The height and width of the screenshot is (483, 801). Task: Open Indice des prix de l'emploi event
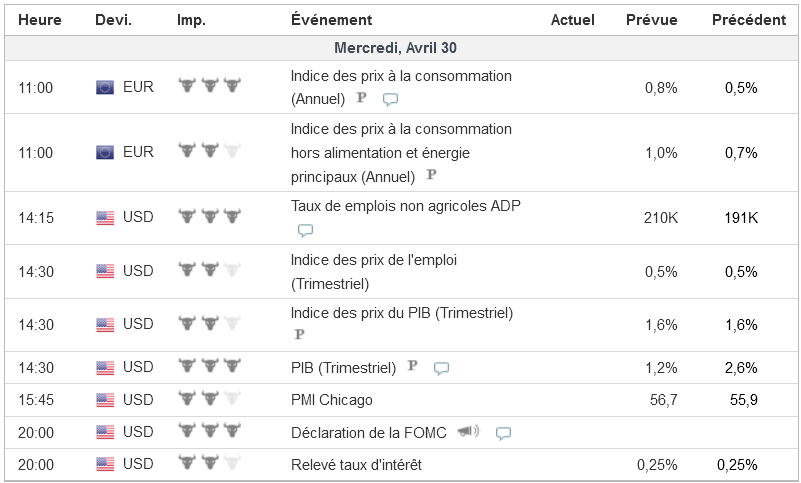[373, 260]
